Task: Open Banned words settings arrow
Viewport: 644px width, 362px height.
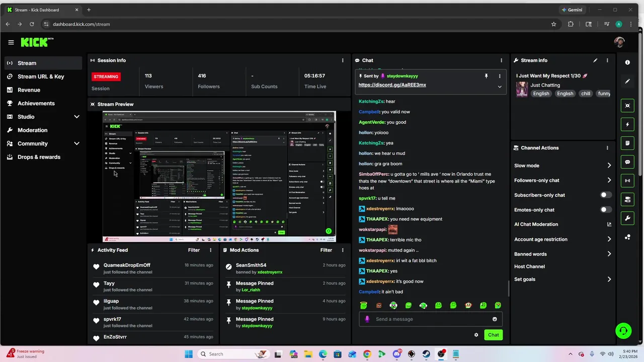Action: click(609, 254)
